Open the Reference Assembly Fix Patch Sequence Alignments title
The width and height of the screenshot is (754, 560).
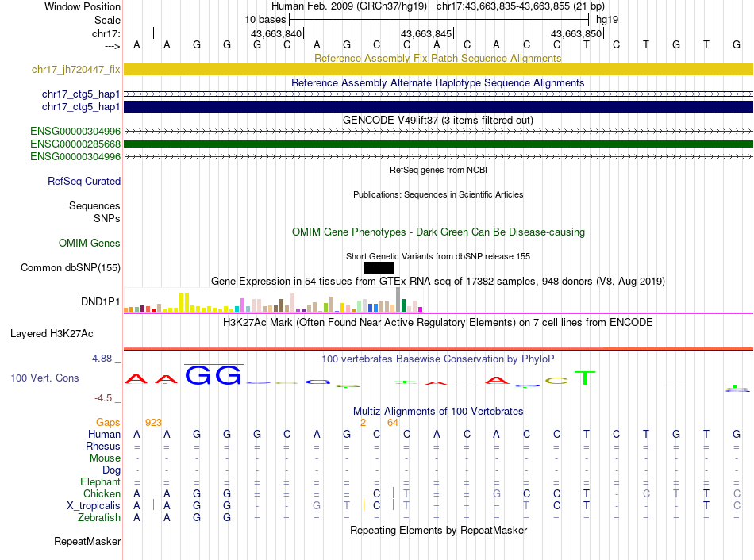tap(438, 58)
